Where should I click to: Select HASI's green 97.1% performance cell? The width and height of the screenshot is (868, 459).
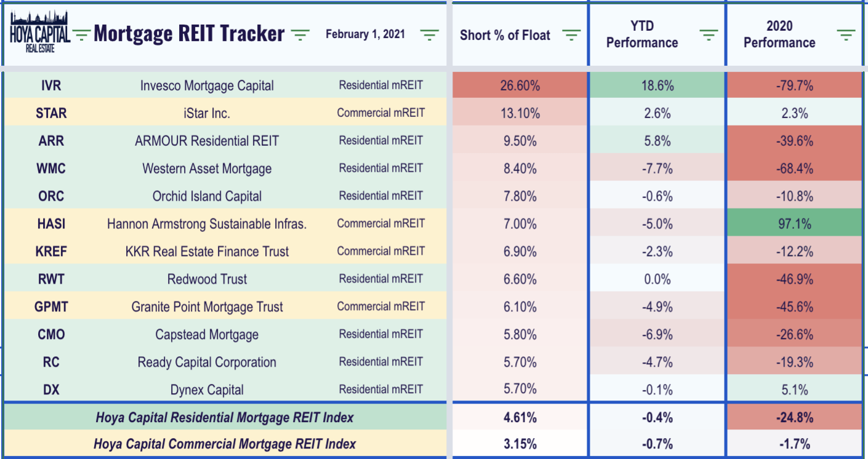[794, 224]
